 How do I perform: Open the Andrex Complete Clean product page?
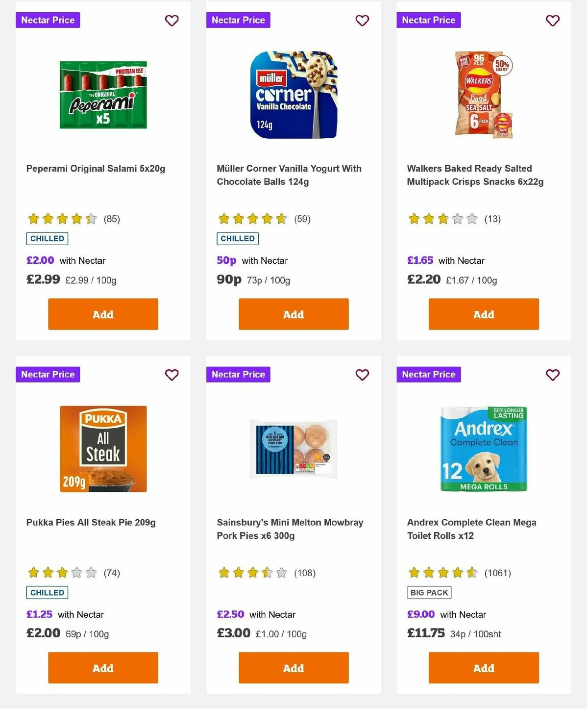click(x=471, y=529)
